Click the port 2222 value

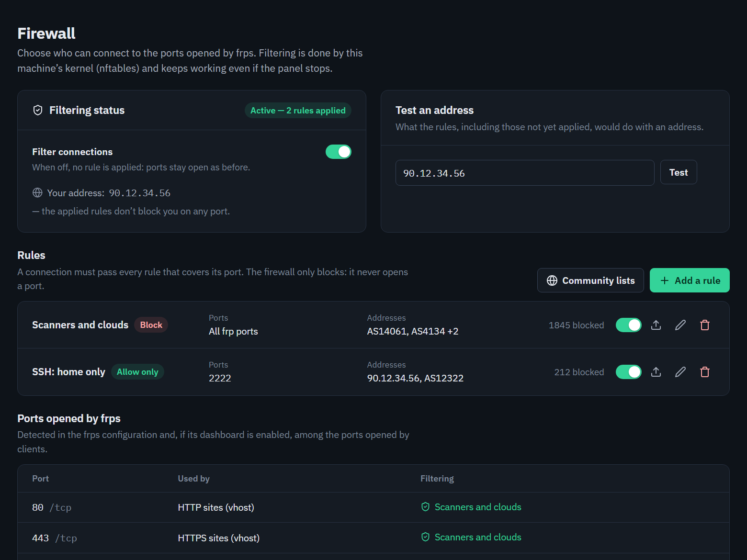pyautogui.click(x=220, y=378)
